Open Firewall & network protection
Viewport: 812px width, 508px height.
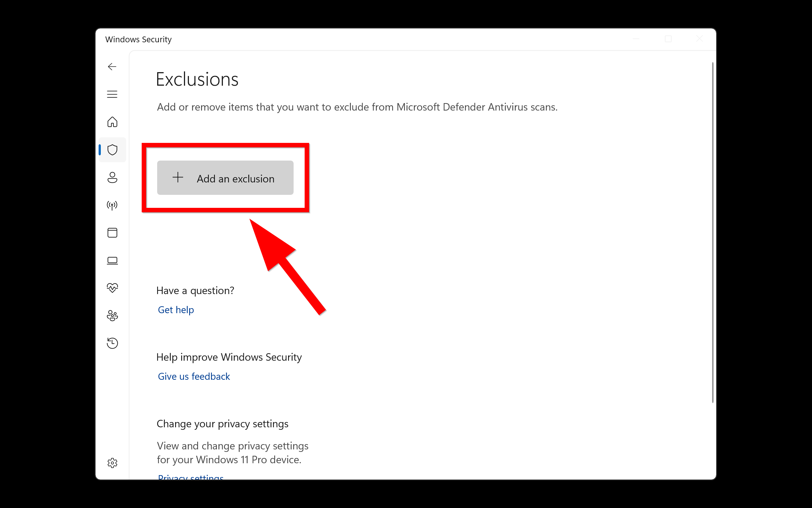(112, 205)
